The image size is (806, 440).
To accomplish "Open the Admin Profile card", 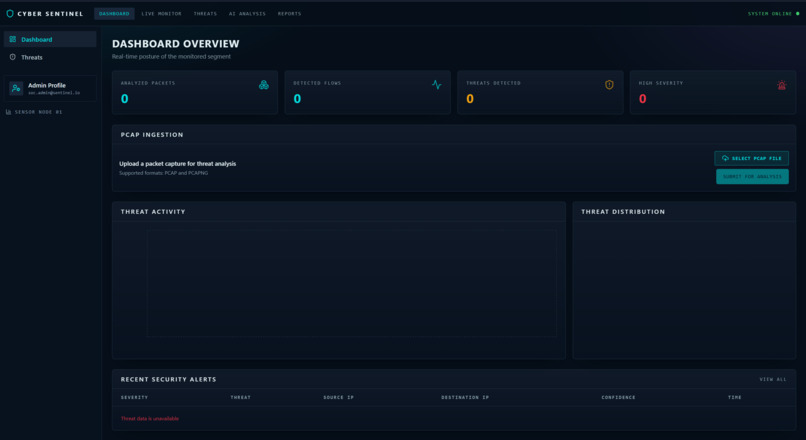I will coord(50,88).
